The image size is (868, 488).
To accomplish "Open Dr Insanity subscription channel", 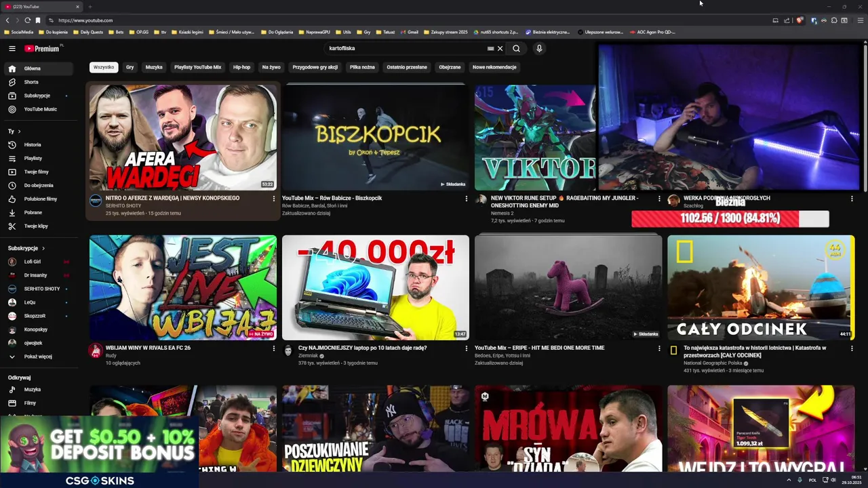I will pyautogui.click(x=35, y=275).
